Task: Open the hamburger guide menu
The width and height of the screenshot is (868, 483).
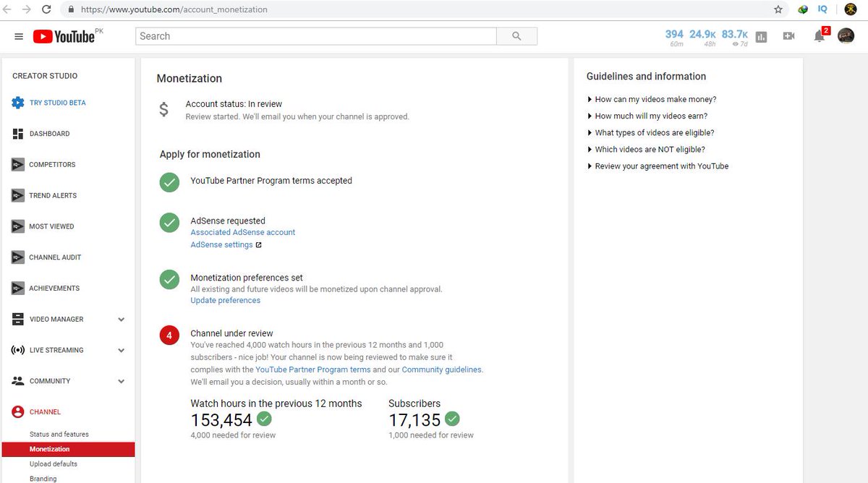Action: tap(18, 36)
